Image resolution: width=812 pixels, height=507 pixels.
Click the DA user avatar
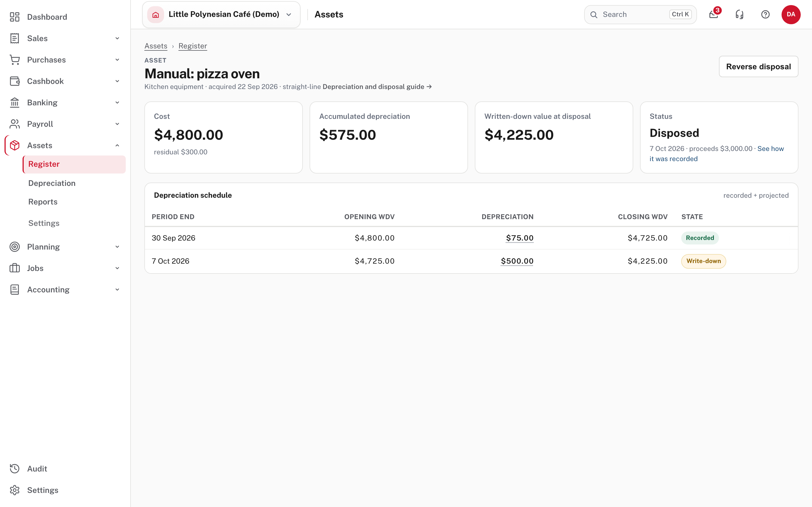pos(791,14)
